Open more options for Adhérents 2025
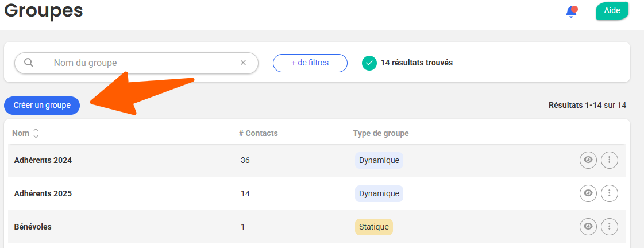 pyautogui.click(x=610, y=193)
